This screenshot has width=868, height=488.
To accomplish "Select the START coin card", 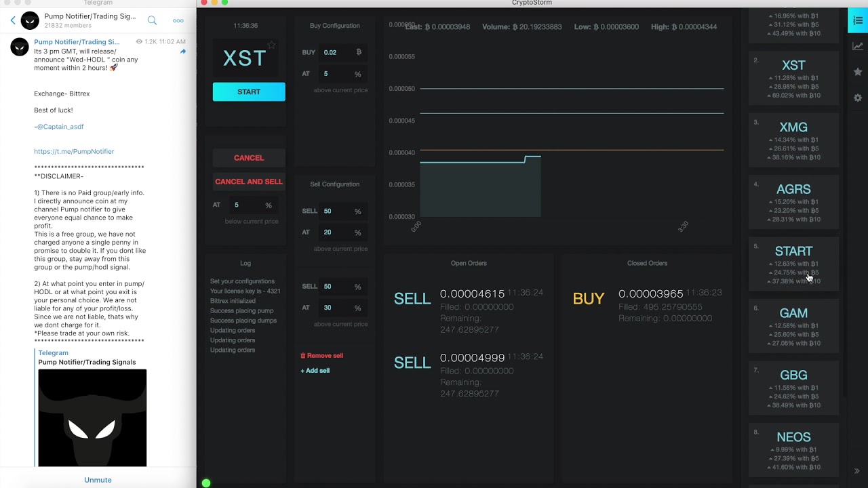I will point(793,264).
